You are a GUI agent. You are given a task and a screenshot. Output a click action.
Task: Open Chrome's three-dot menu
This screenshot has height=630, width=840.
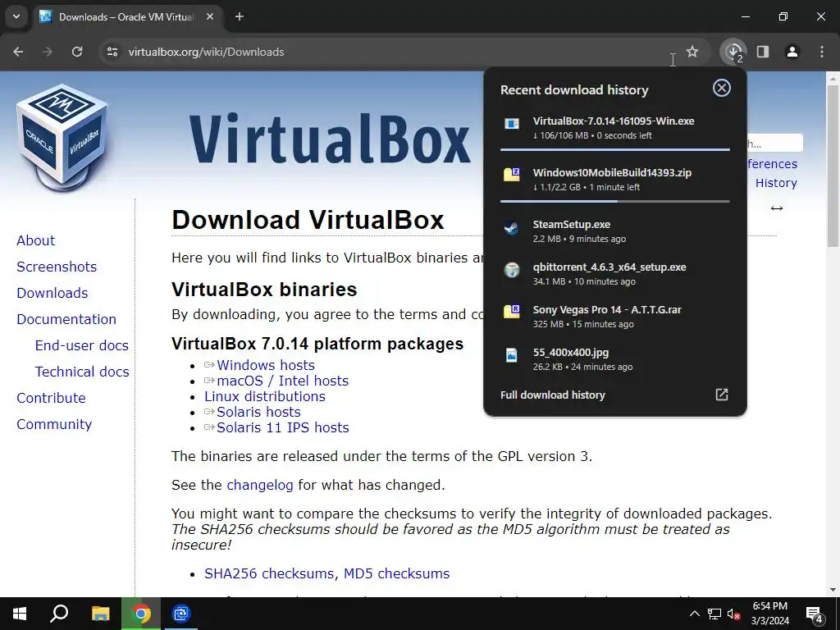pos(821,52)
